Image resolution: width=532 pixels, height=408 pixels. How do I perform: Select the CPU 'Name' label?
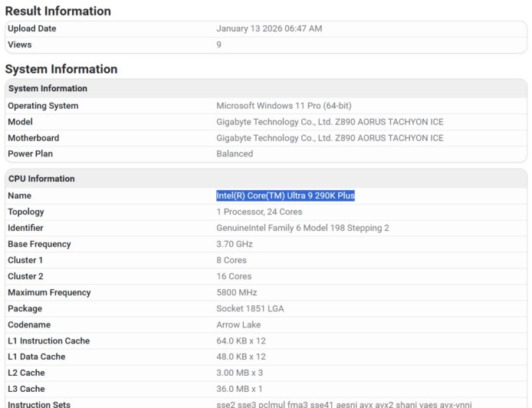pyautogui.click(x=20, y=196)
